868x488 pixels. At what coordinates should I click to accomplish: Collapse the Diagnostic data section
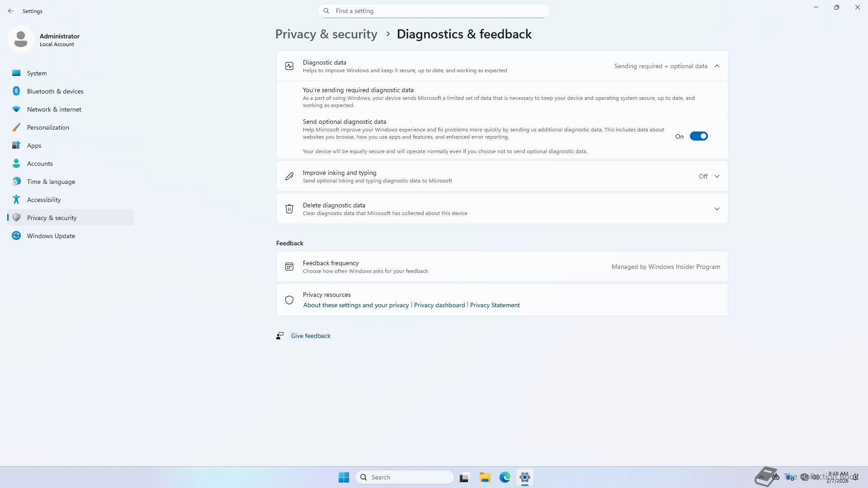(717, 66)
